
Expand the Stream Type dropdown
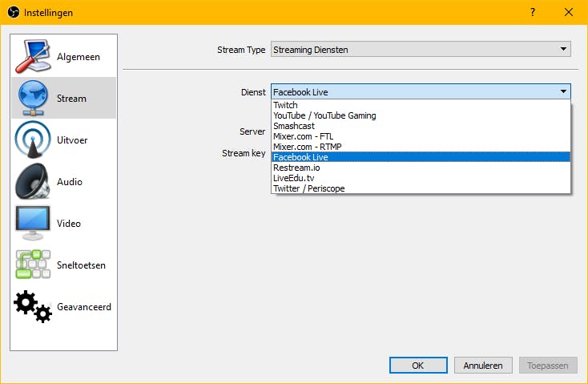(x=421, y=50)
